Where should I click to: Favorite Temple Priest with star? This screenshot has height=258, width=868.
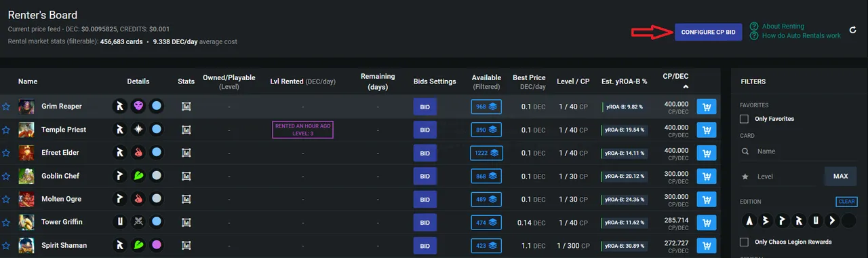tap(6, 130)
